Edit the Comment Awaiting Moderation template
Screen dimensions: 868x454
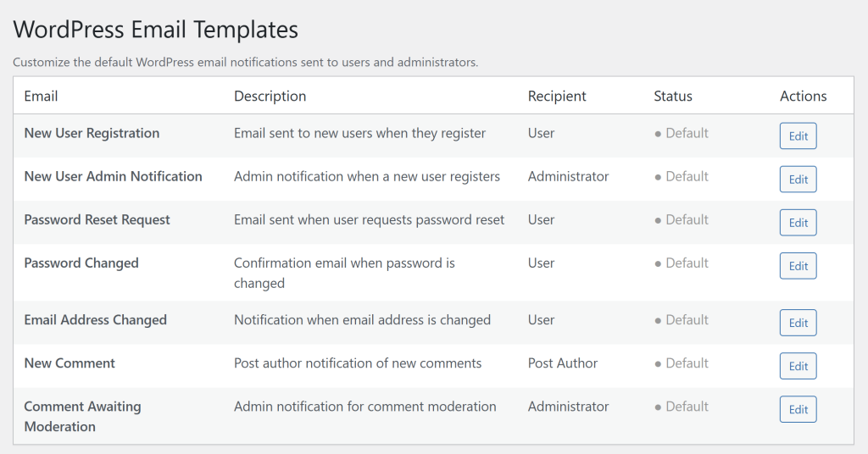click(x=798, y=409)
